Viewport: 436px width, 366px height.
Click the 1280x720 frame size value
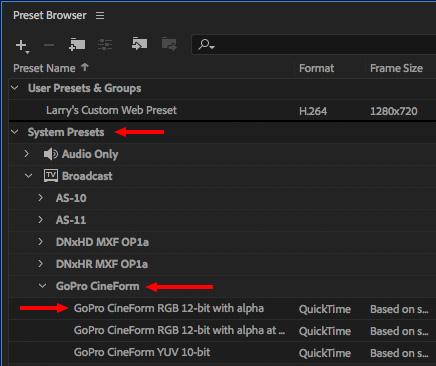pyautogui.click(x=394, y=111)
